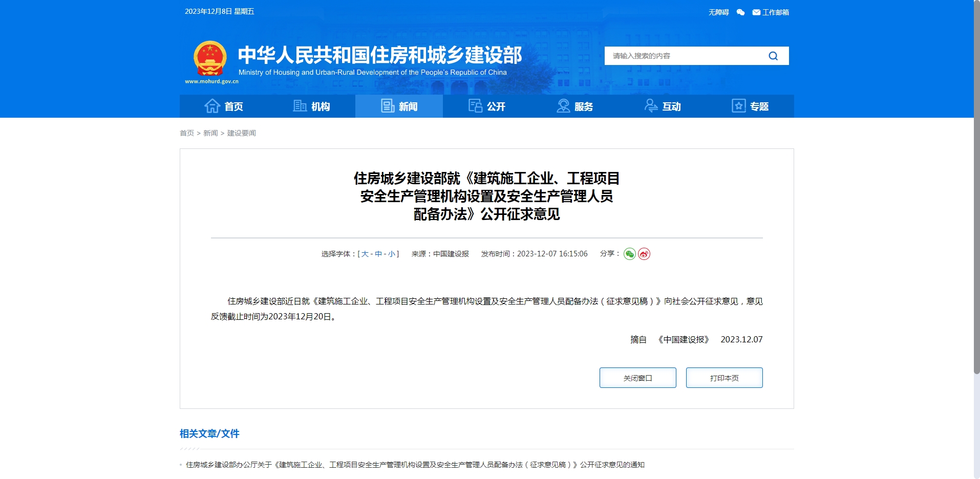Open the 专题 navigation item
The width and height of the screenshot is (980, 479).
750,106
